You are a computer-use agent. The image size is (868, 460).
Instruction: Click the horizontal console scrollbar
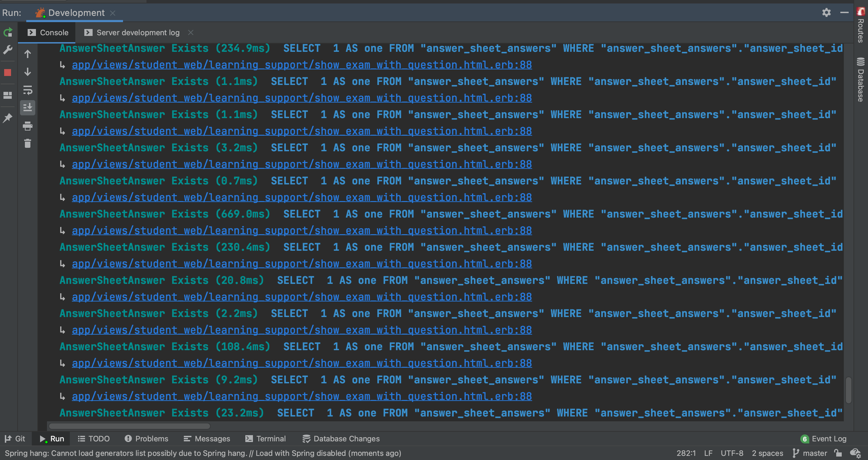tap(130, 426)
